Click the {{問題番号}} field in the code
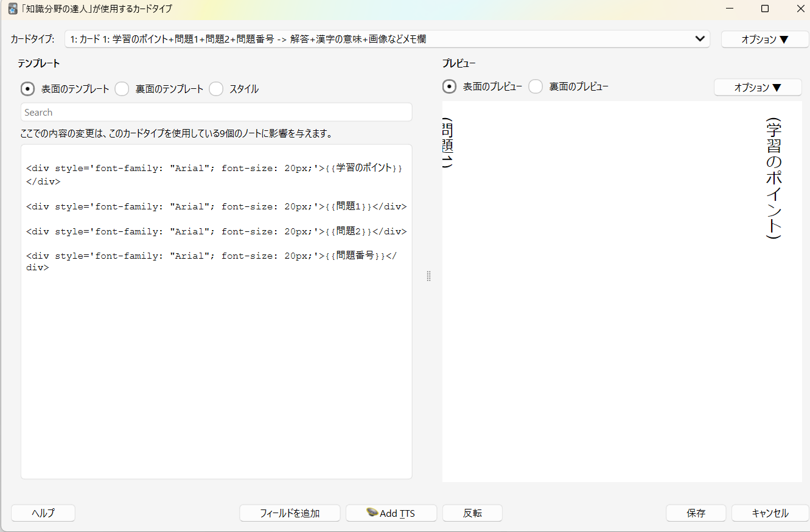This screenshot has height=532, width=810. 355,256
